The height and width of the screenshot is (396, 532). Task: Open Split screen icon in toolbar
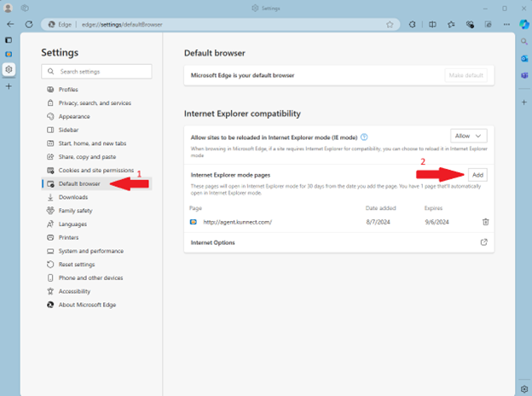431,25
